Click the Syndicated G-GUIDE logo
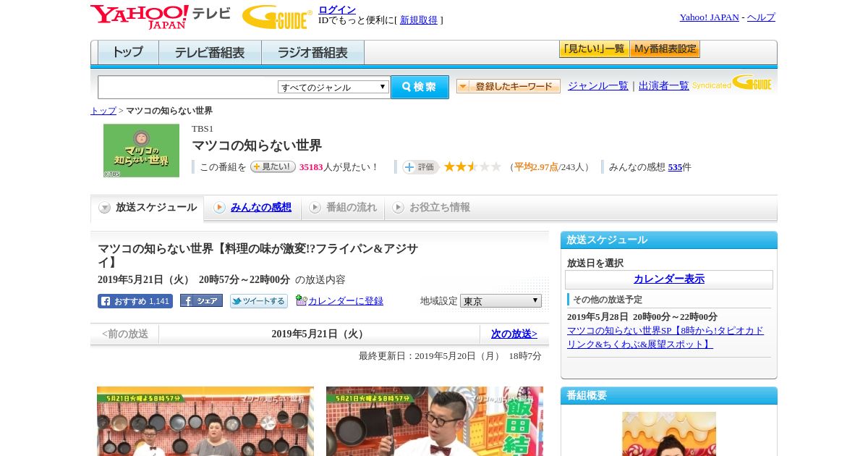The image size is (868, 456). coord(732,83)
